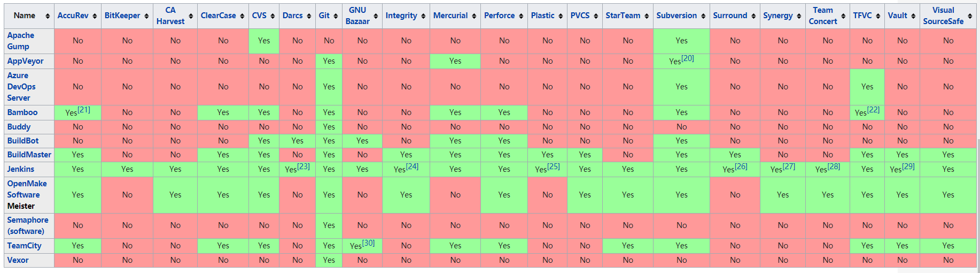Image resolution: width=980 pixels, height=273 pixels.
Task: Click the sort arrows beside Team Concert
Action: pos(843,16)
